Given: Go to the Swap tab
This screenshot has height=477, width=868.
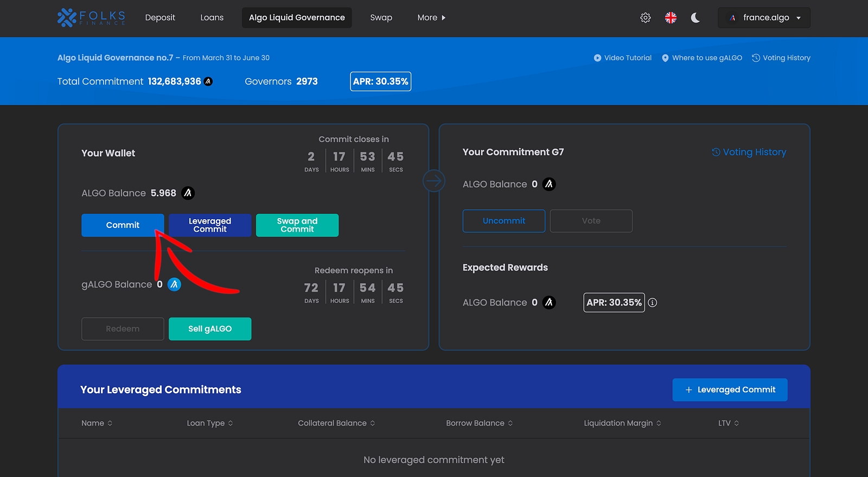Looking at the screenshot, I should click(381, 18).
